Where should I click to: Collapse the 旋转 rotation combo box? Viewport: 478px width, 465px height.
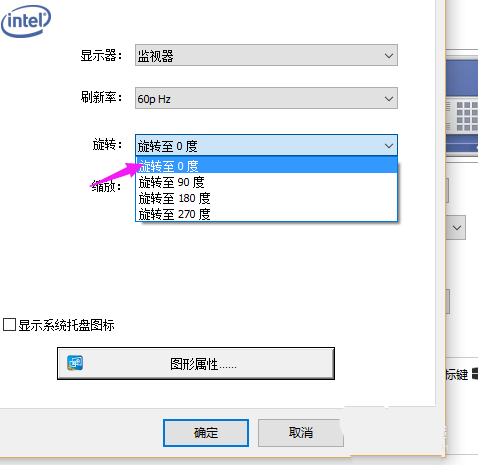pyautogui.click(x=266, y=145)
